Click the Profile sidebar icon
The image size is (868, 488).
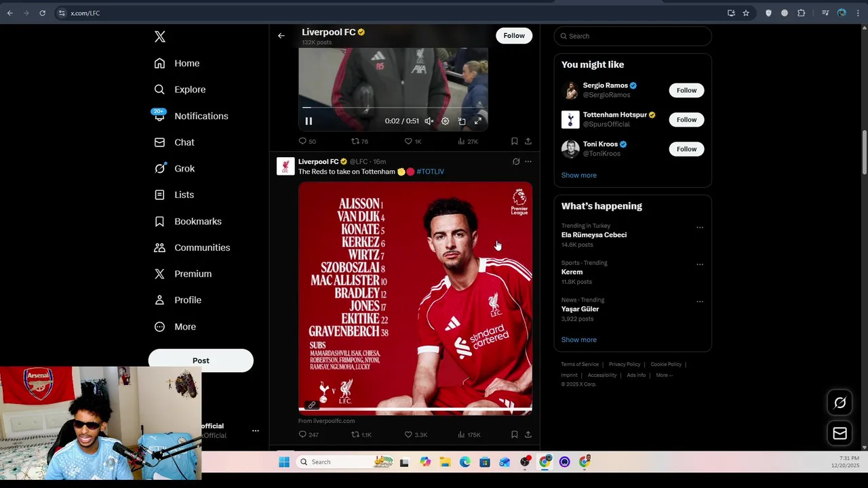coord(159,300)
